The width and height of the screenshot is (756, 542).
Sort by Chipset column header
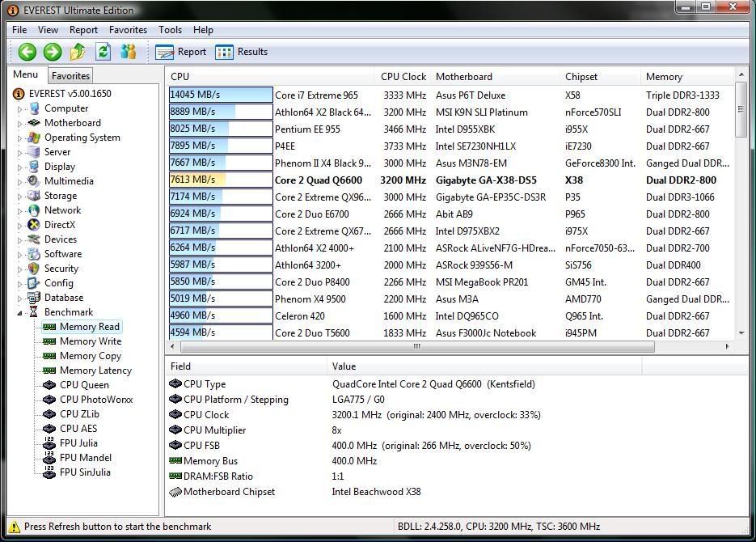pyautogui.click(x=601, y=77)
